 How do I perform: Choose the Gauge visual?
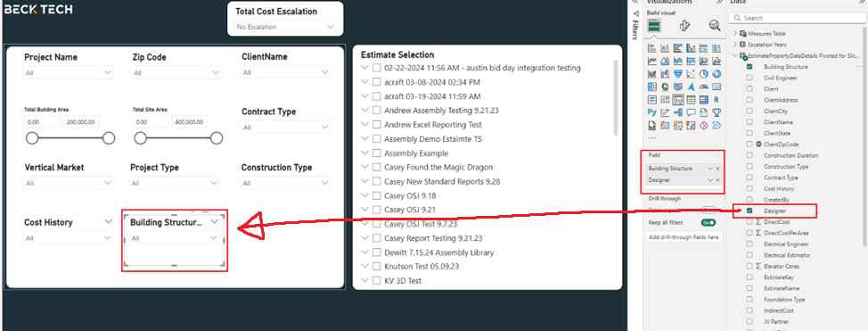(x=704, y=87)
